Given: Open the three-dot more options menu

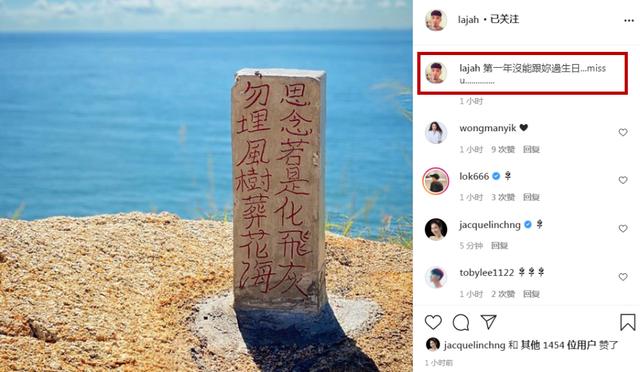Looking at the screenshot, I should tap(629, 21).
